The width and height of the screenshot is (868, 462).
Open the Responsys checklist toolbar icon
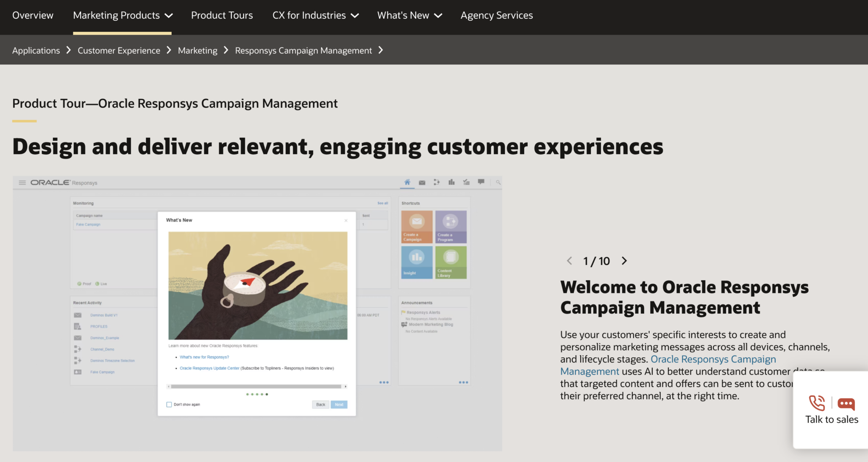466,182
